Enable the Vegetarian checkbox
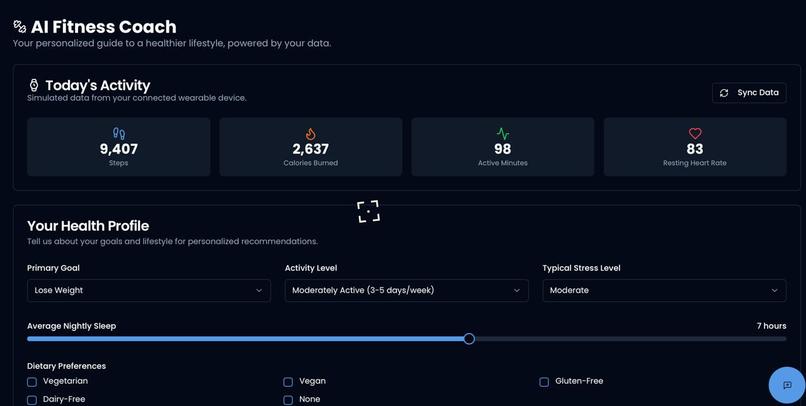 [32, 382]
